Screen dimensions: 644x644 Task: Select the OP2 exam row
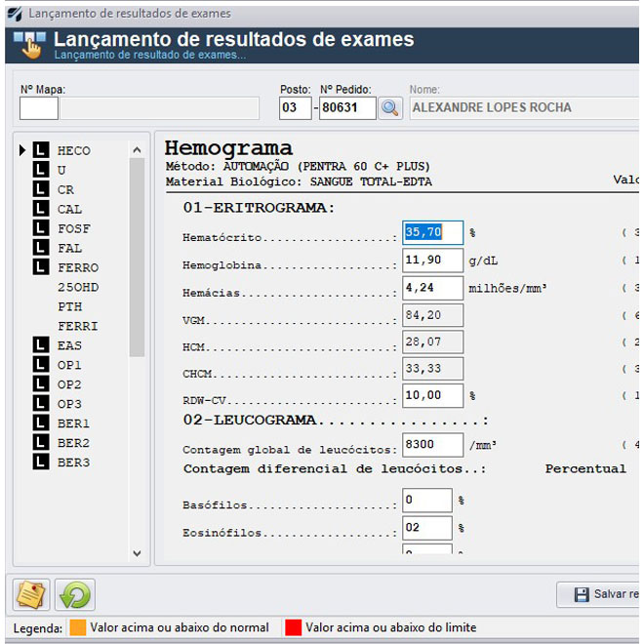69,384
